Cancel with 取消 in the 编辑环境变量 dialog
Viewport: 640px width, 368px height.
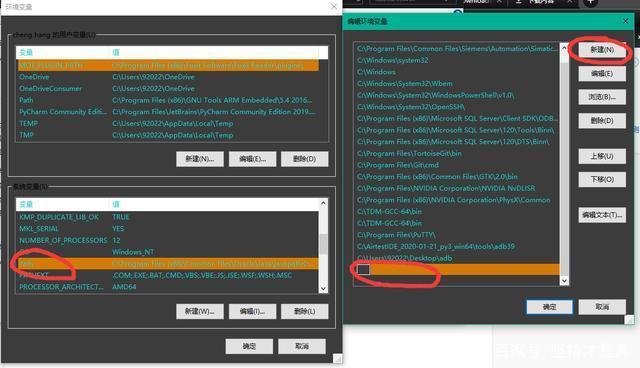tap(602, 307)
